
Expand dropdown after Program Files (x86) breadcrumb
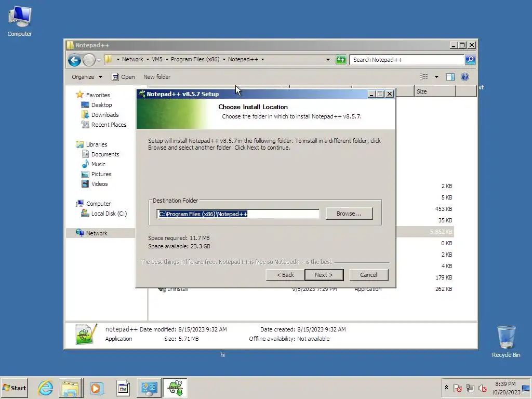(x=224, y=60)
